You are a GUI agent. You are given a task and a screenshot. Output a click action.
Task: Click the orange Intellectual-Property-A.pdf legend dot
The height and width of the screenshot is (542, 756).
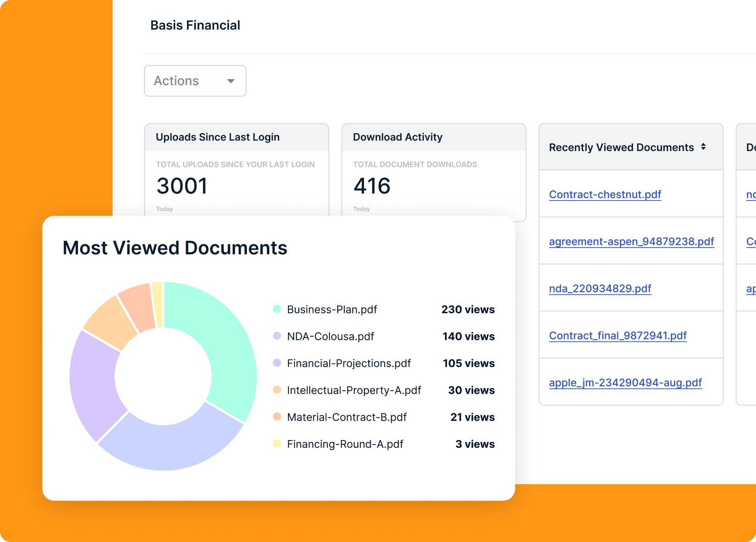(x=277, y=390)
